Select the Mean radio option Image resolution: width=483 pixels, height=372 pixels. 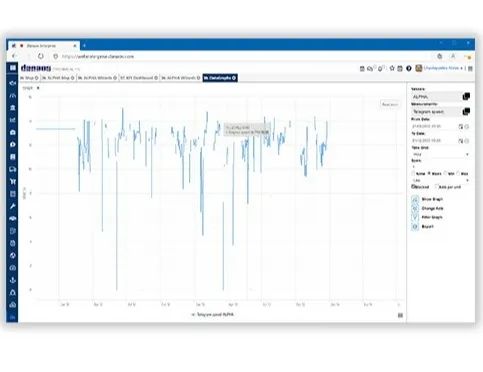(x=429, y=173)
